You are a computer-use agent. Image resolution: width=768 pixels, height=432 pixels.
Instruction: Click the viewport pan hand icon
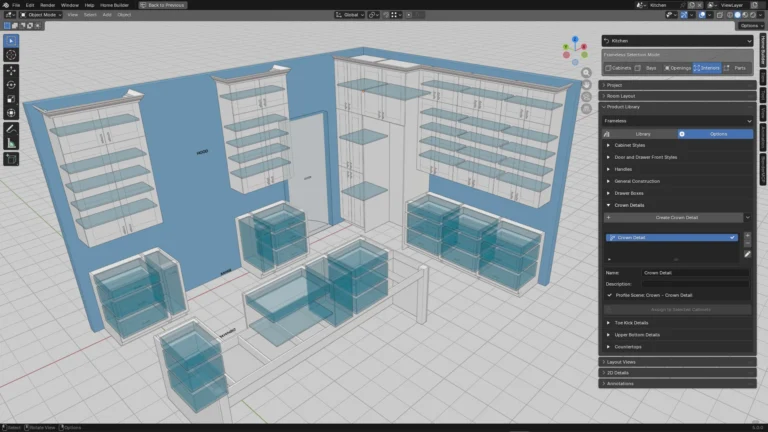tap(586, 85)
